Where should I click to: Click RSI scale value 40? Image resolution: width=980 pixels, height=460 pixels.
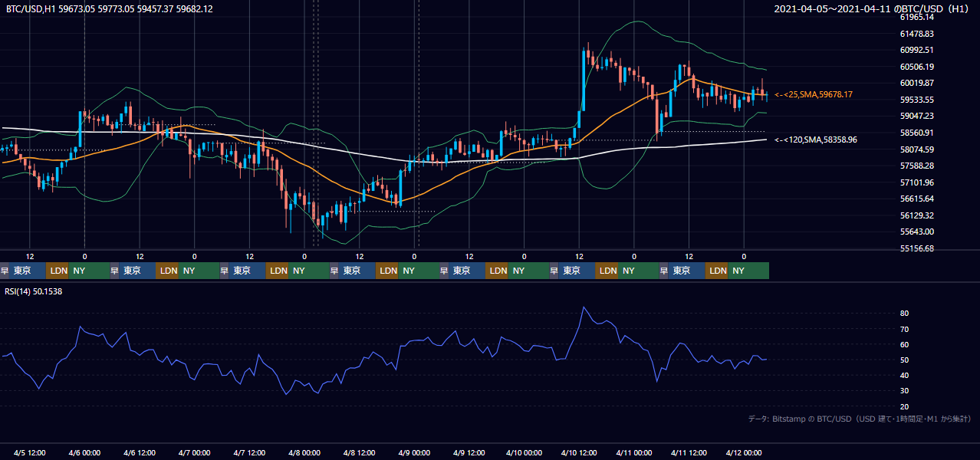(x=905, y=375)
